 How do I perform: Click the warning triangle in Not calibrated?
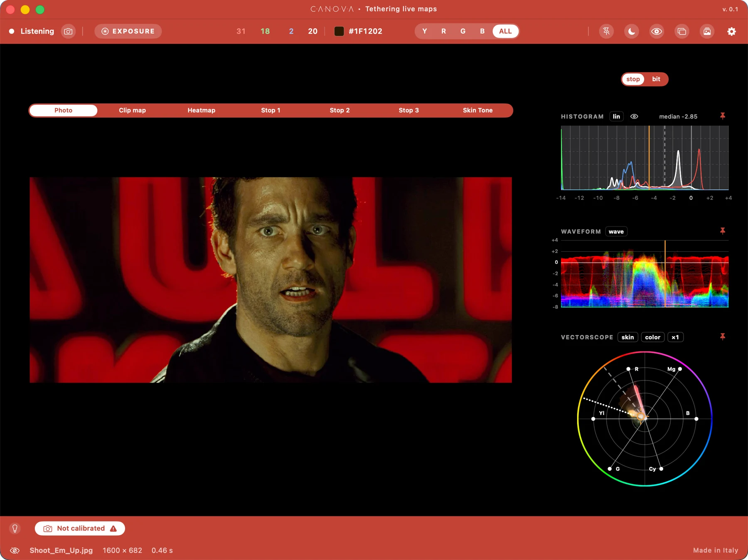click(x=113, y=528)
